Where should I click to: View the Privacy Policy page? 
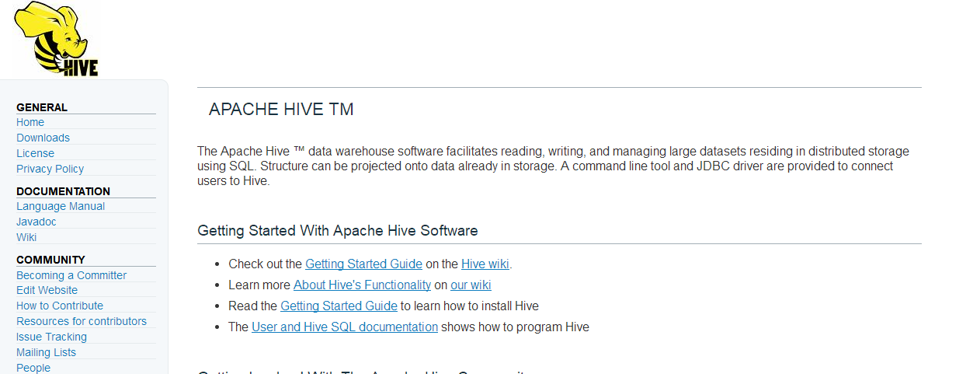pyautogui.click(x=50, y=169)
